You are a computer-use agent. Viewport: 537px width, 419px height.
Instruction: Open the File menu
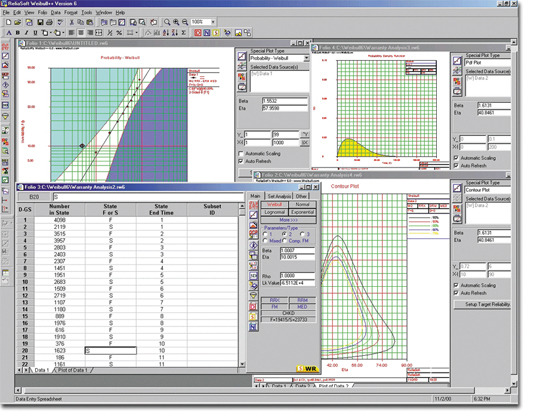tap(6, 12)
